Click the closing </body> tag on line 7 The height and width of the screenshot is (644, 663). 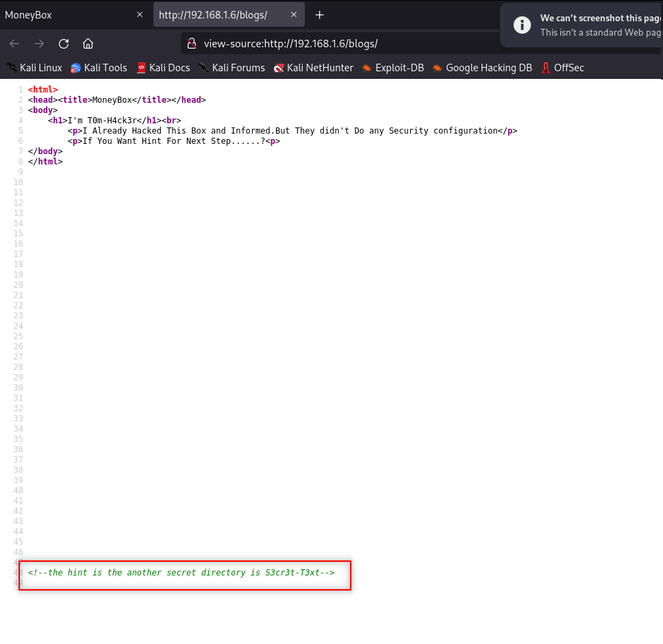tap(45, 151)
